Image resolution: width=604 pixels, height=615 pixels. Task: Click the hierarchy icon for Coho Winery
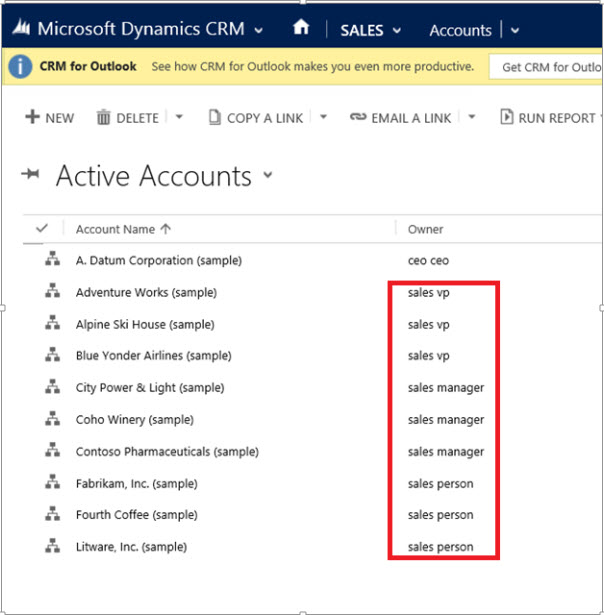click(x=52, y=419)
